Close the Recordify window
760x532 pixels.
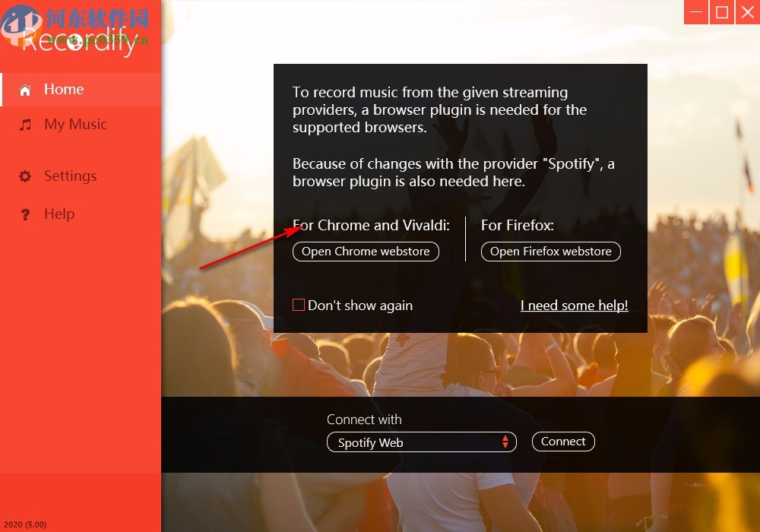click(x=747, y=11)
